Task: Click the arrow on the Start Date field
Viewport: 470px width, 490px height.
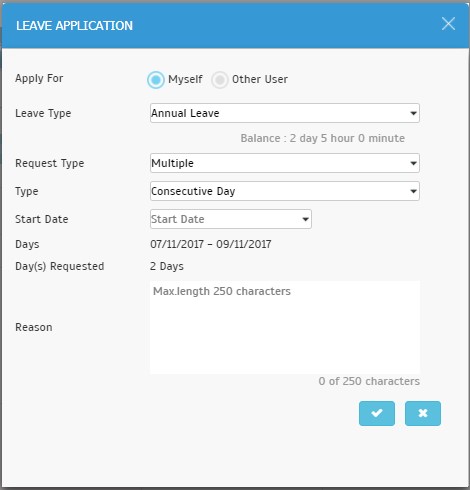Action: click(305, 219)
